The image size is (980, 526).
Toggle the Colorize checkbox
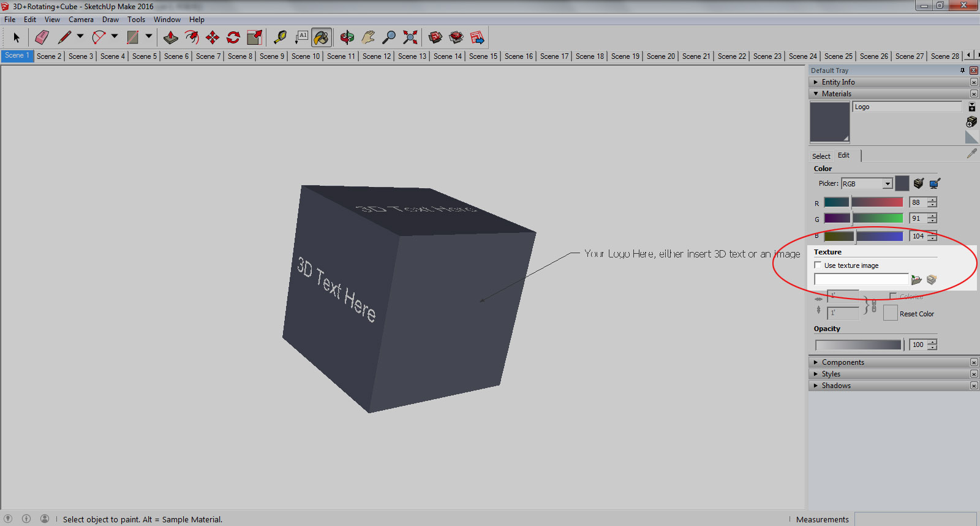[893, 297]
